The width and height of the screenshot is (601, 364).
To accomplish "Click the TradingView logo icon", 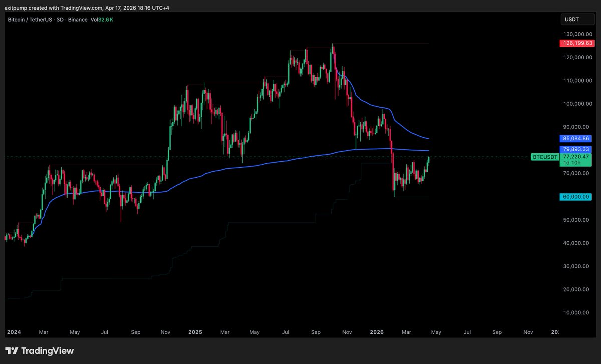I will tap(13, 351).
